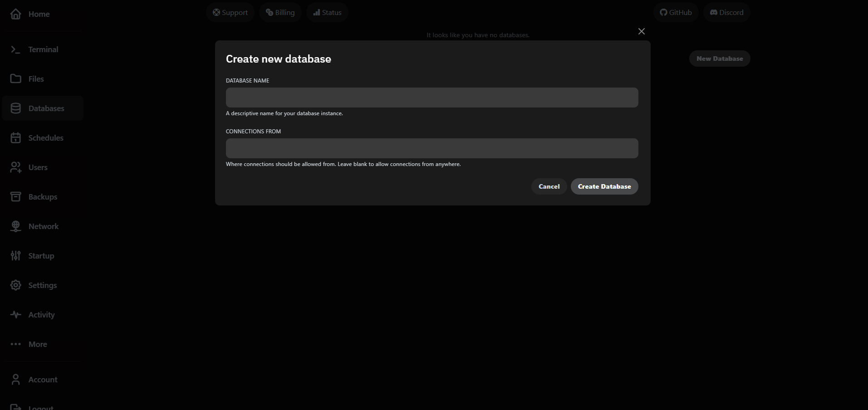Viewport: 868px width, 410px height.
Task: Expand the More options in the sidebar
Action: [x=37, y=344]
